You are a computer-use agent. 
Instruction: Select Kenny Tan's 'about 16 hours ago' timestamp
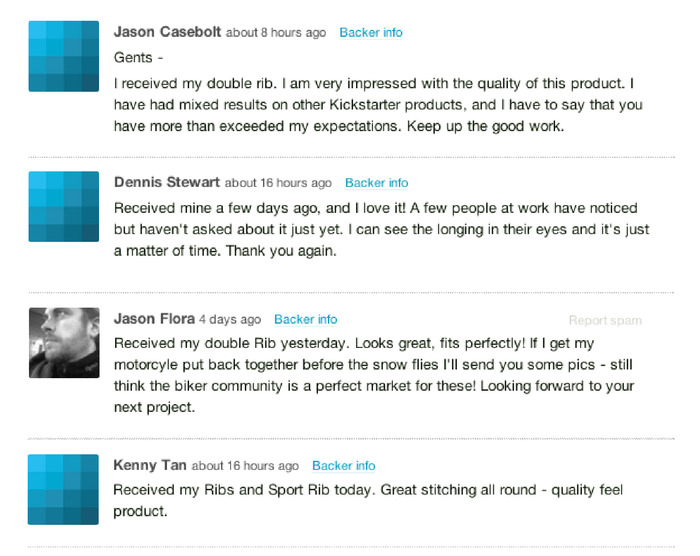tap(245, 466)
